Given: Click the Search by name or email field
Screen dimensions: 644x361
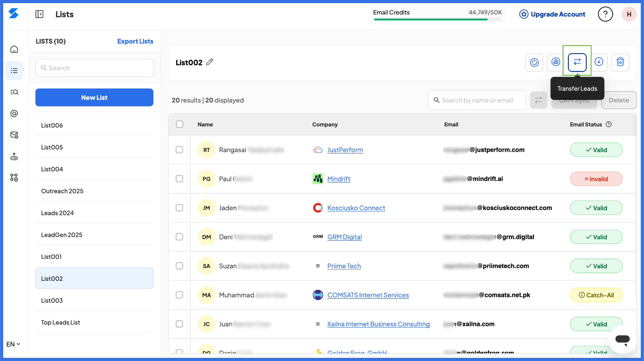Looking at the screenshot, I should point(477,100).
